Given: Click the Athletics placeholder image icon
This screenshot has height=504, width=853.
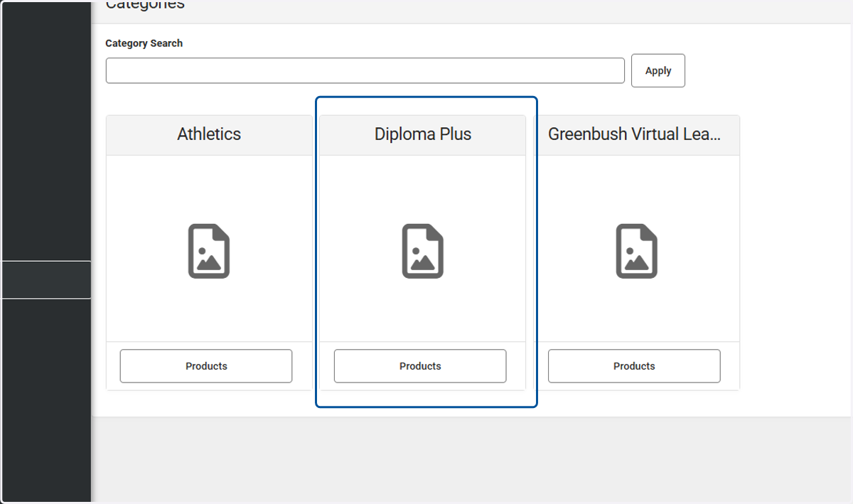Looking at the screenshot, I should click(x=209, y=251).
